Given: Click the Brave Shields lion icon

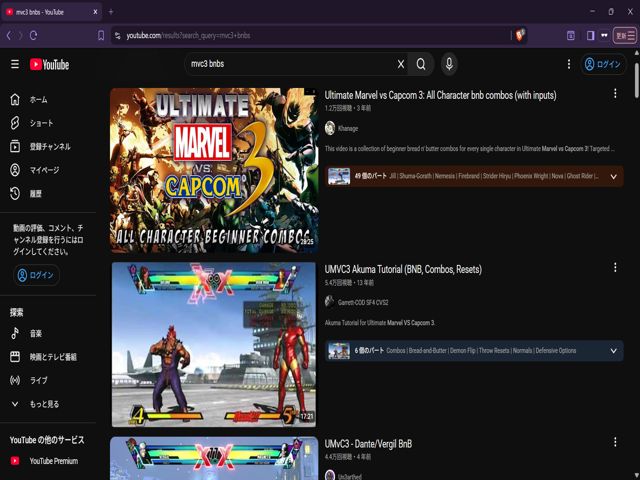Looking at the screenshot, I should [x=520, y=35].
